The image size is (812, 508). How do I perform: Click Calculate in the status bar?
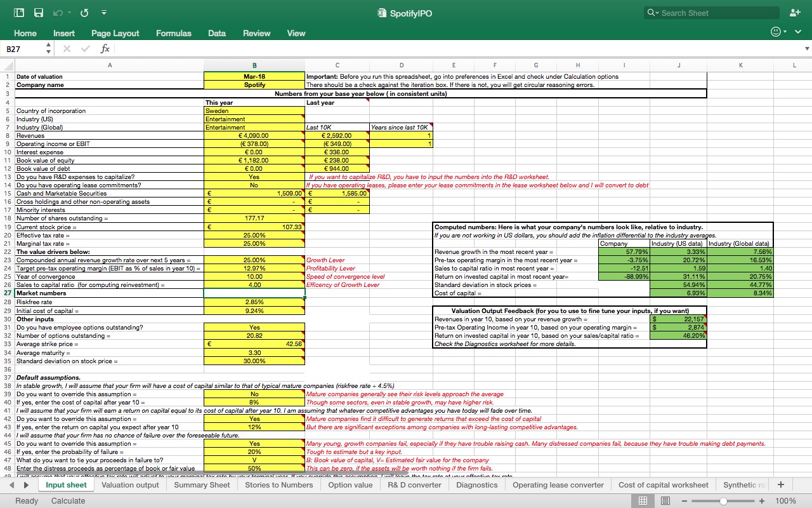pos(68,500)
